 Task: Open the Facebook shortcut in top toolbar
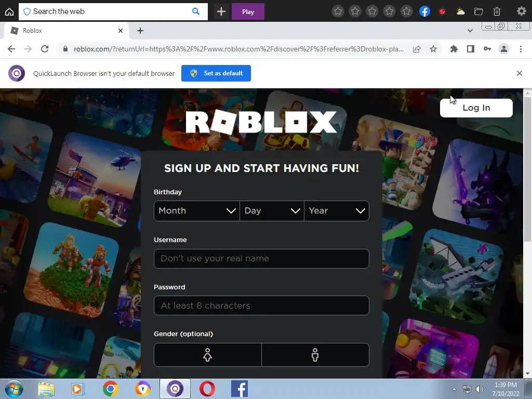[425, 11]
